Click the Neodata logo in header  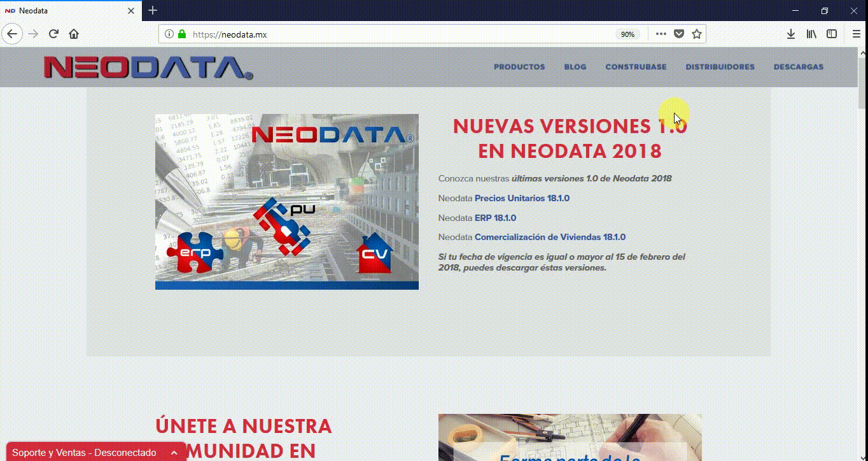(148, 67)
